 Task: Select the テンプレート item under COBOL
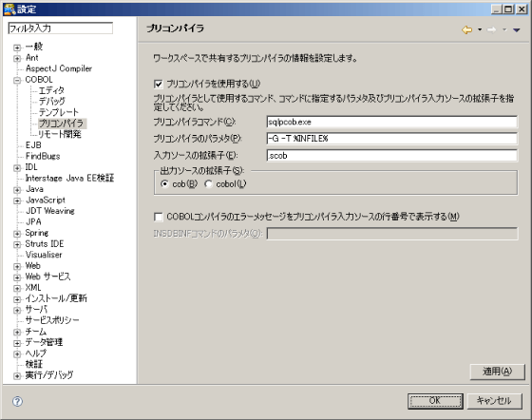click(58, 112)
